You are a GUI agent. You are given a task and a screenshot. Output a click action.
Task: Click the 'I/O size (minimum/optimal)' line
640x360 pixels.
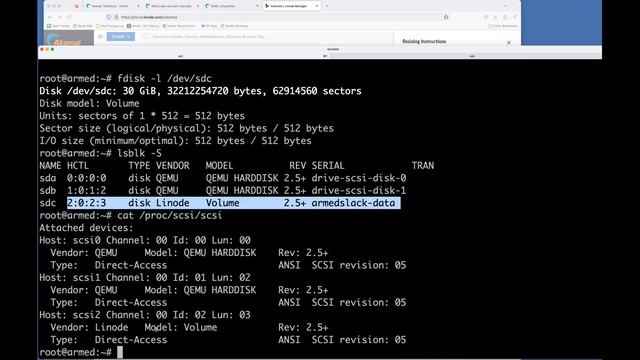tap(176, 141)
